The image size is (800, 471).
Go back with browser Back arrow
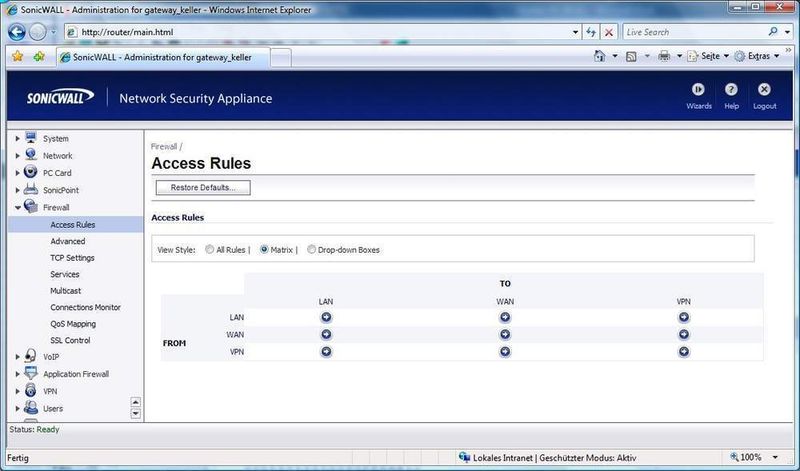tap(17, 32)
